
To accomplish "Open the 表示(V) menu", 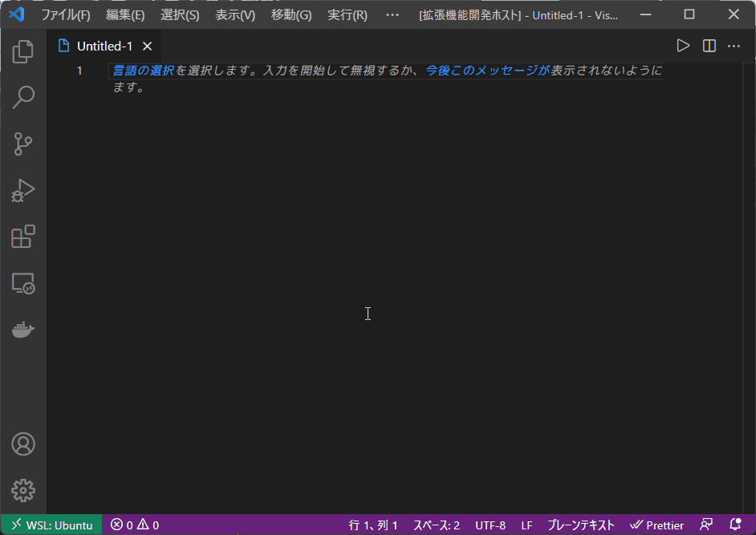I will tap(235, 14).
